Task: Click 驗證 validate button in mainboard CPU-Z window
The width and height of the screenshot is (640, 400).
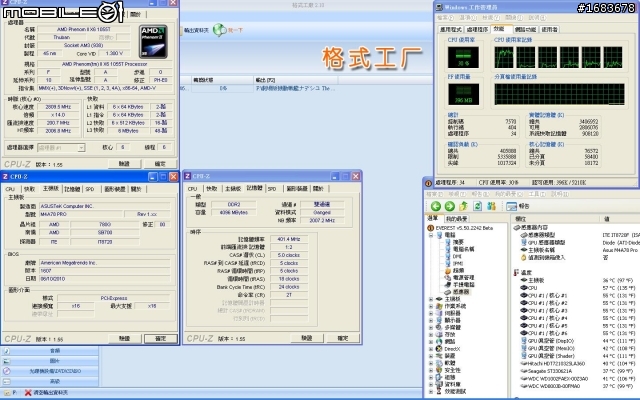Action: click(x=124, y=339)
